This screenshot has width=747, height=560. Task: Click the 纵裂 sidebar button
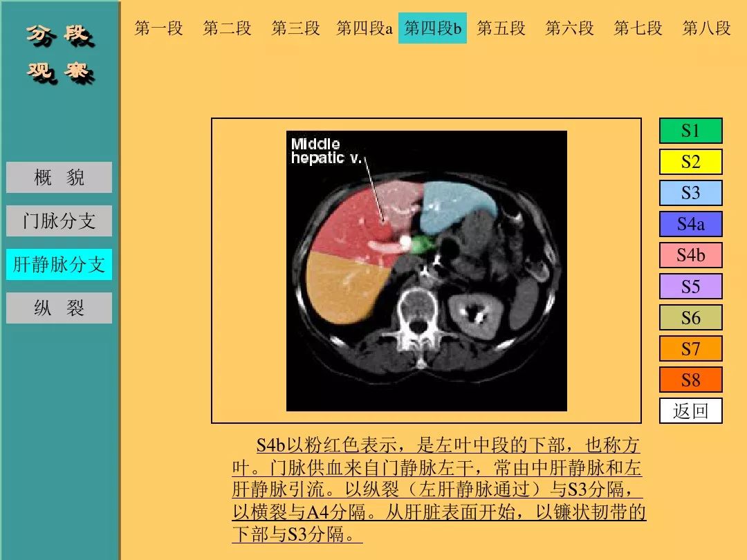click(x=59, y=308)
